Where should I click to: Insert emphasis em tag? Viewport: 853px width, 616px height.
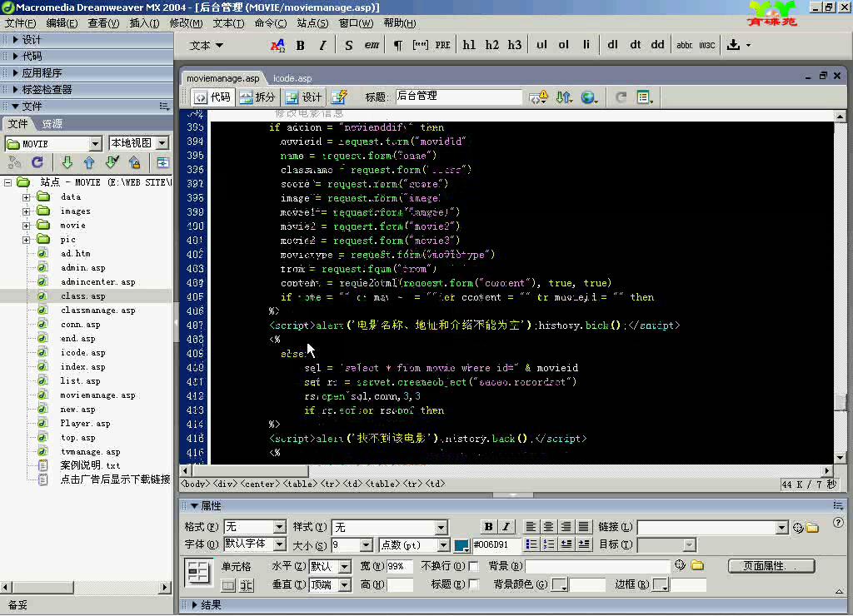pyautogui.click(x=372, y=45)
